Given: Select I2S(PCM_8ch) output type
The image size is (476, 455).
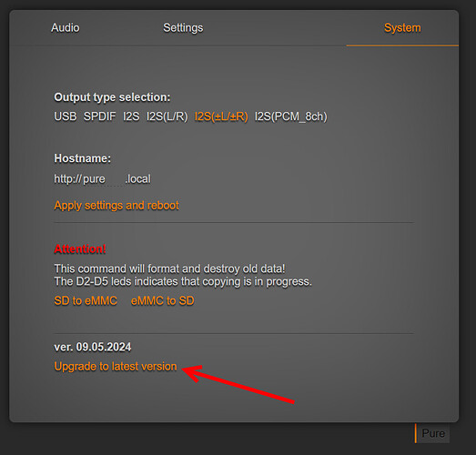Looking at the screenshot, I should click(x=290, y=116).
